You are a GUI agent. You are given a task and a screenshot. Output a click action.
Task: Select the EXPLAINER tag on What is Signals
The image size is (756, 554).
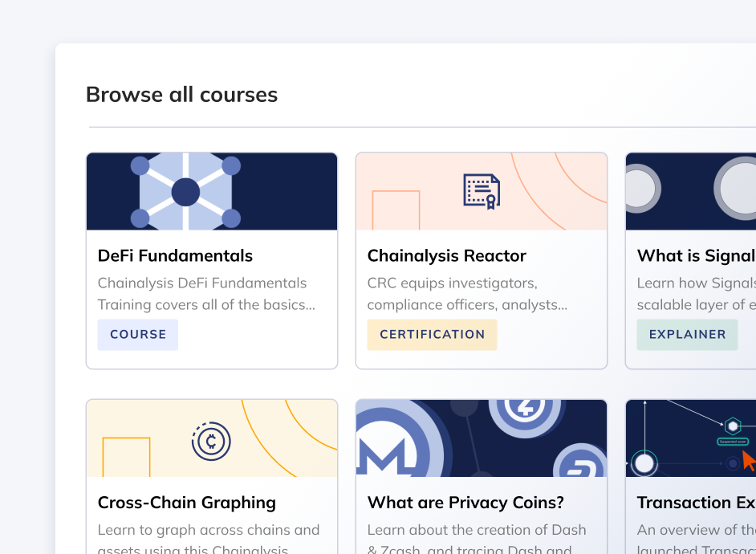tap(687, 334)
